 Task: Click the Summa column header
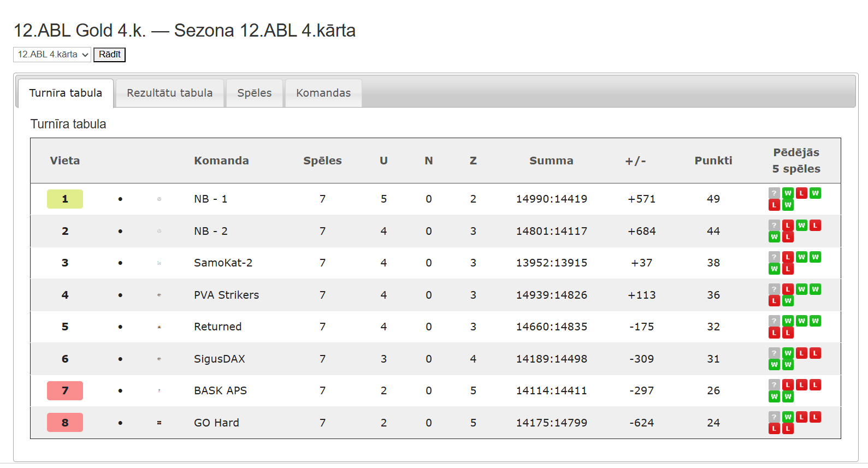point(551,161)
